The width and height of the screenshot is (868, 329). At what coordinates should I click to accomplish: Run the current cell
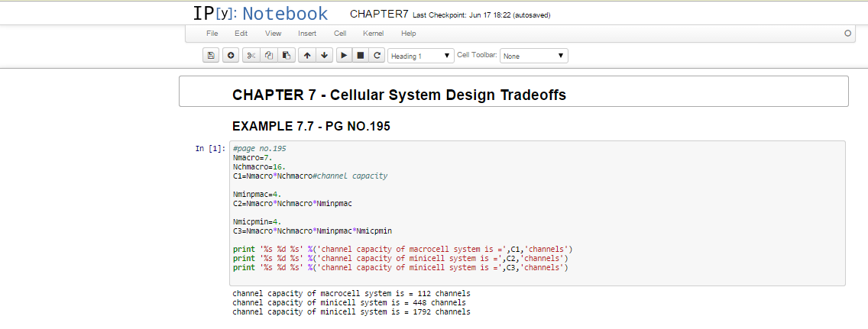click(344, 56)
